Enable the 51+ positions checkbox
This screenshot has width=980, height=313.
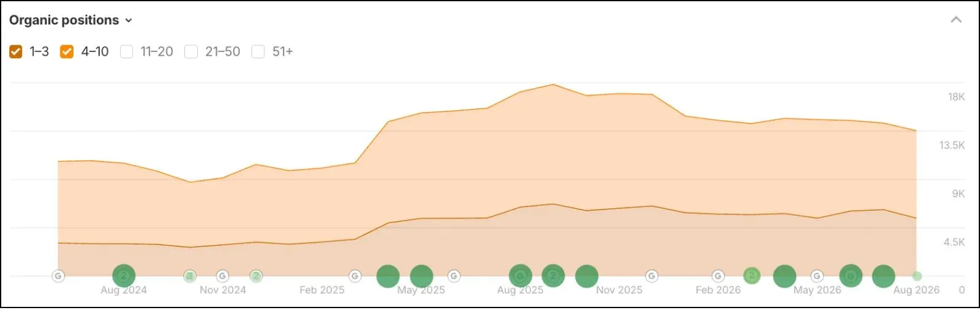point(258,51)
